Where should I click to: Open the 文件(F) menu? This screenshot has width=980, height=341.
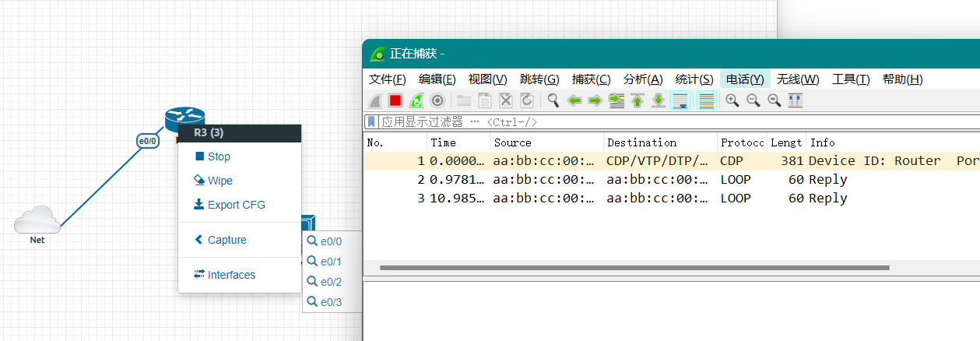[x=388, y=79]
